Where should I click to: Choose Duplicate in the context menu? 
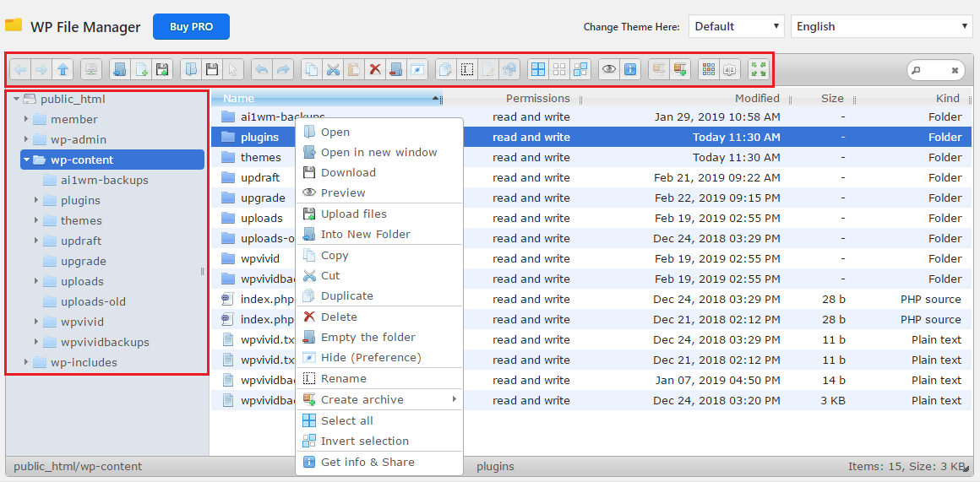pyautogui.click(x=378, y=296)
